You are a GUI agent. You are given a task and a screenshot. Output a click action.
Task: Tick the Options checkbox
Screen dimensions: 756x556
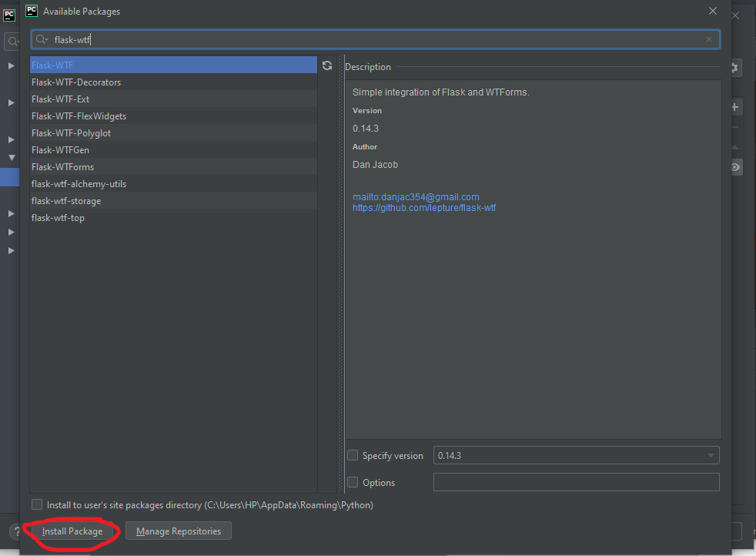tap(353, 482)
